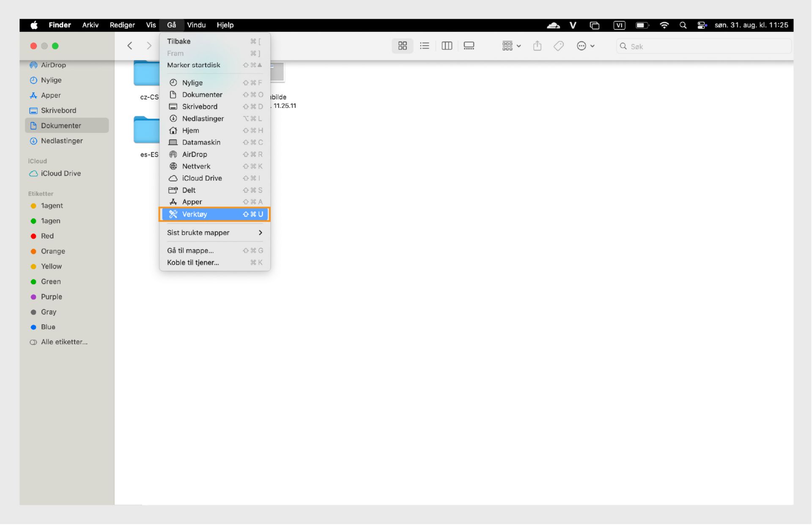The image size is (812, 525).
Task: Switch to list view
Action: point(424,46)
